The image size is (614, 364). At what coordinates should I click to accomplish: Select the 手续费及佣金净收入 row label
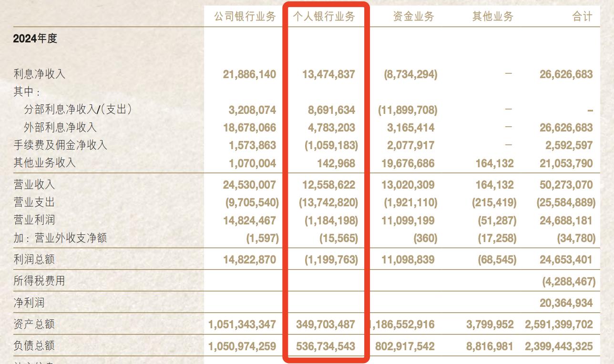click(x=61, y=145)
